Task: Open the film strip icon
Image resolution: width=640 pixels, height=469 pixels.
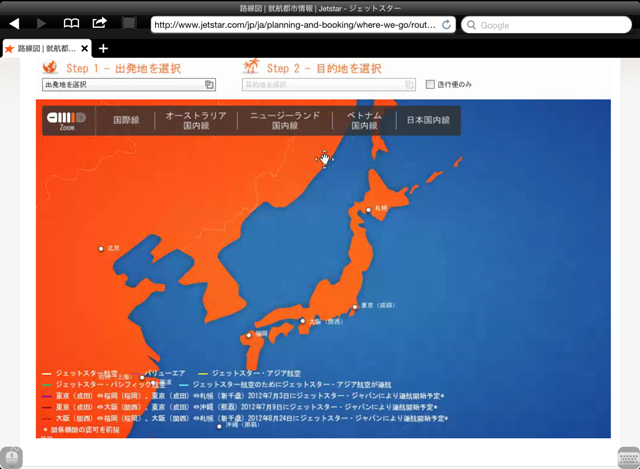Action: point(129,23)
